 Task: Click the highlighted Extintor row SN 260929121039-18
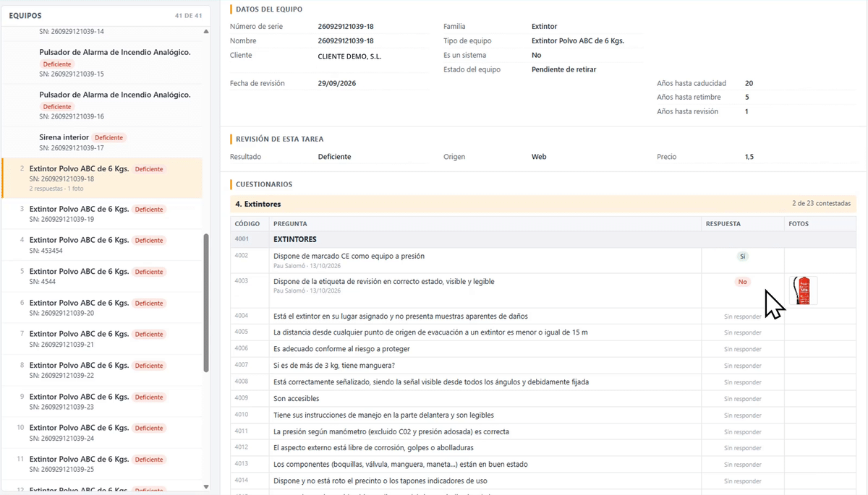pos(103,178)
